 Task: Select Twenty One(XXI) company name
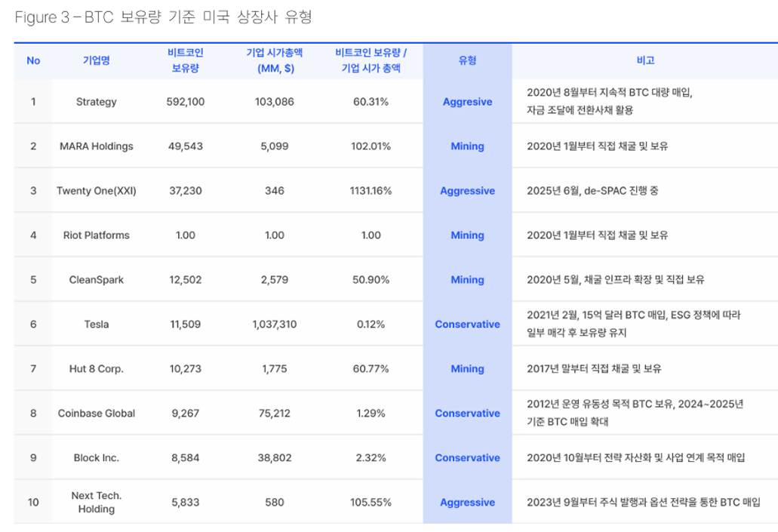tap(96, 191)
